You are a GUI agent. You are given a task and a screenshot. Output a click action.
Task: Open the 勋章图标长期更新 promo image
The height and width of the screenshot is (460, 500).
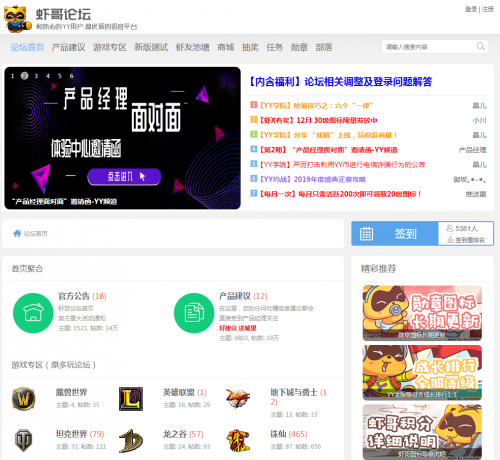coord(422,313)
